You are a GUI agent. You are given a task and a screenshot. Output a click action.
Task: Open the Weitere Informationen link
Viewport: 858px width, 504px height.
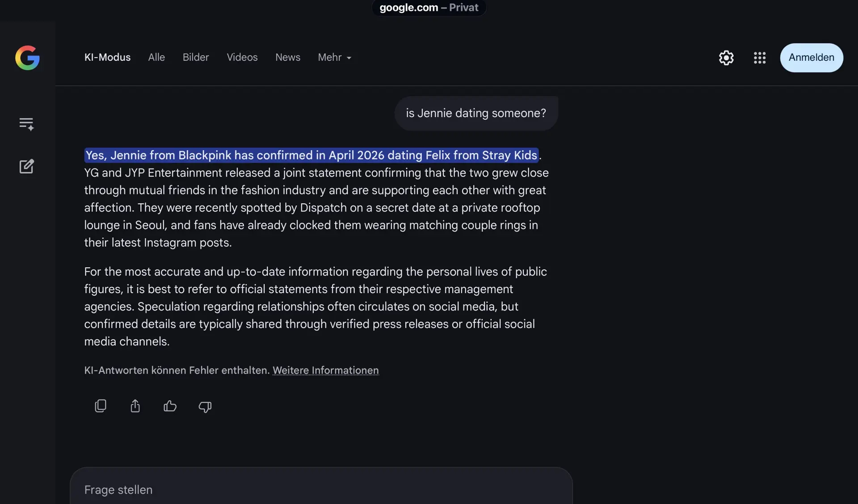pyautogui.click(x=325, y=370)
